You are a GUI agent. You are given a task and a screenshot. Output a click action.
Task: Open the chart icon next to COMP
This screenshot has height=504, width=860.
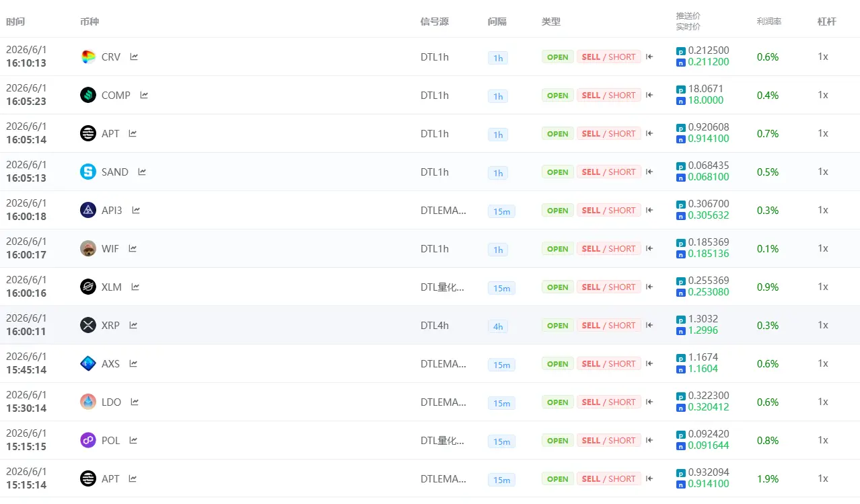pos(144,96)
